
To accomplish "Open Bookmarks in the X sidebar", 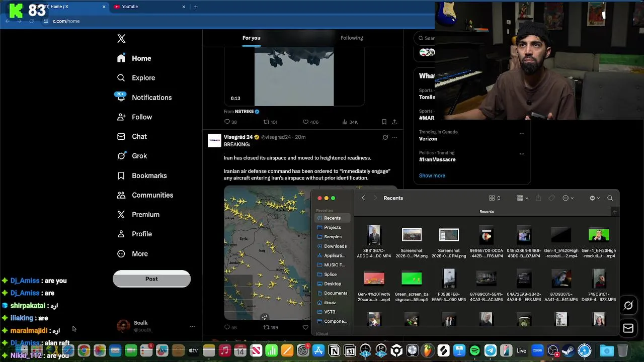I will pos(142,175).
